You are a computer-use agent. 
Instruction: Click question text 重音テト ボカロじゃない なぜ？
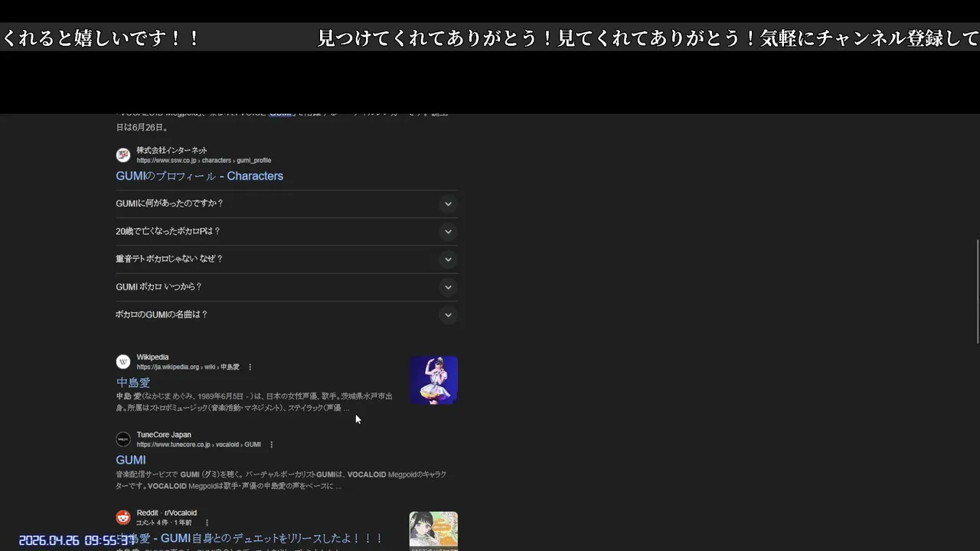tap(169, 259)
